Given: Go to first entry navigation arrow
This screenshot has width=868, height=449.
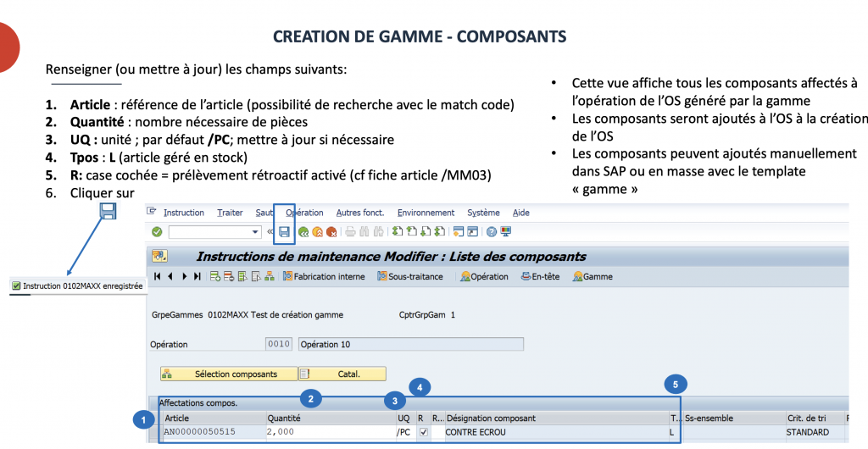Looking at the screenshot, I should click(158, 276).
